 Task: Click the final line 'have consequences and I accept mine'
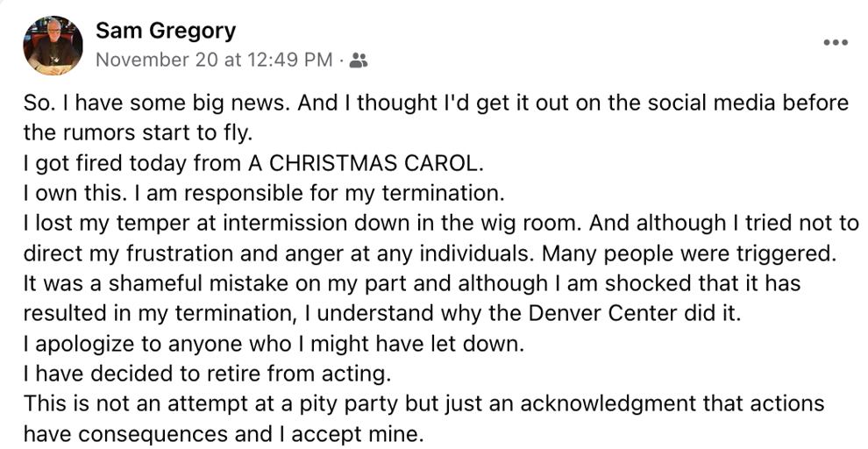coord(224,433)
